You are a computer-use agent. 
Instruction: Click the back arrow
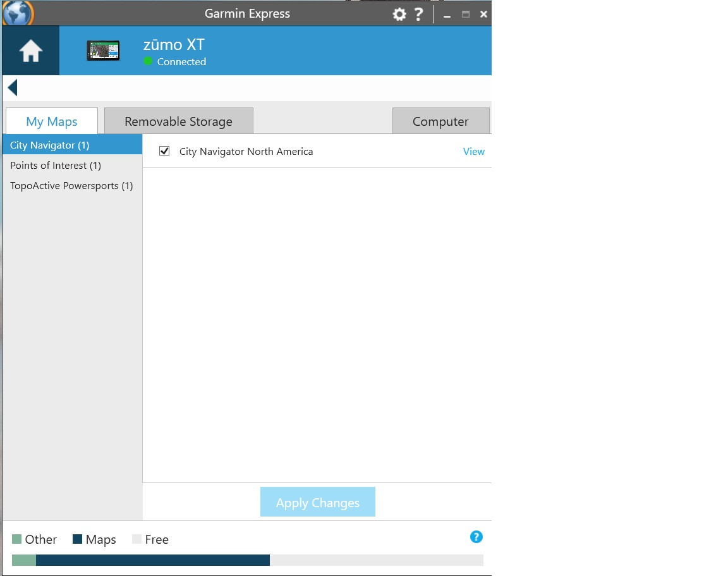pyautogui.click(x=13, y=87)
